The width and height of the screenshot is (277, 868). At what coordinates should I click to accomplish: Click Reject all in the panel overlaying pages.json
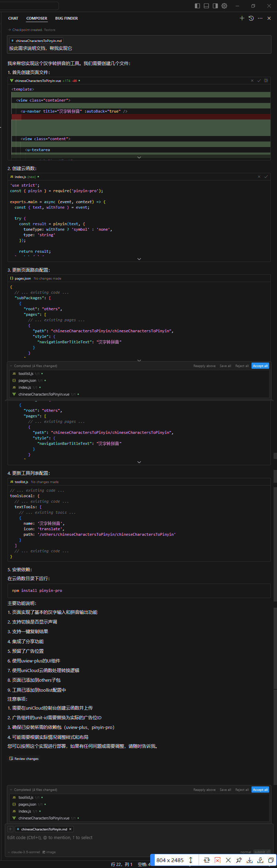[x=242, y=366]
